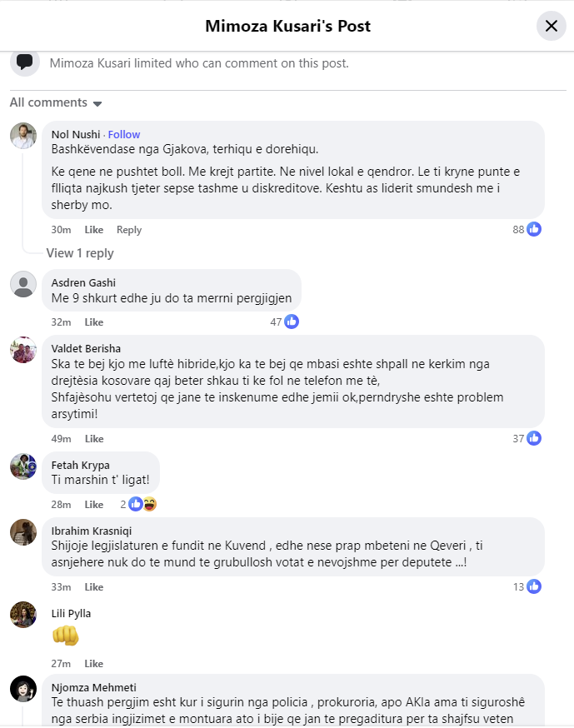Image resolution: width=574 pixels, height=728 pixels.
Task: Open Nol Nushi's profile picture
Action: pos(23,136)
